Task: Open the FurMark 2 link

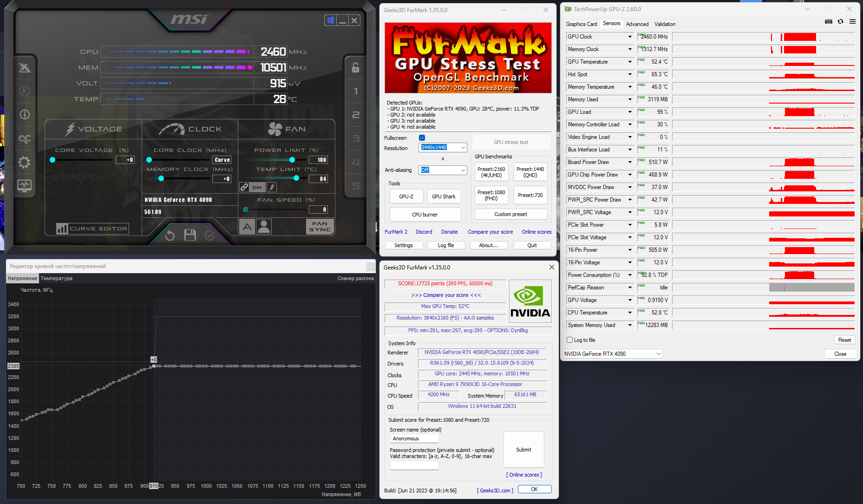Action: (396, 232)
